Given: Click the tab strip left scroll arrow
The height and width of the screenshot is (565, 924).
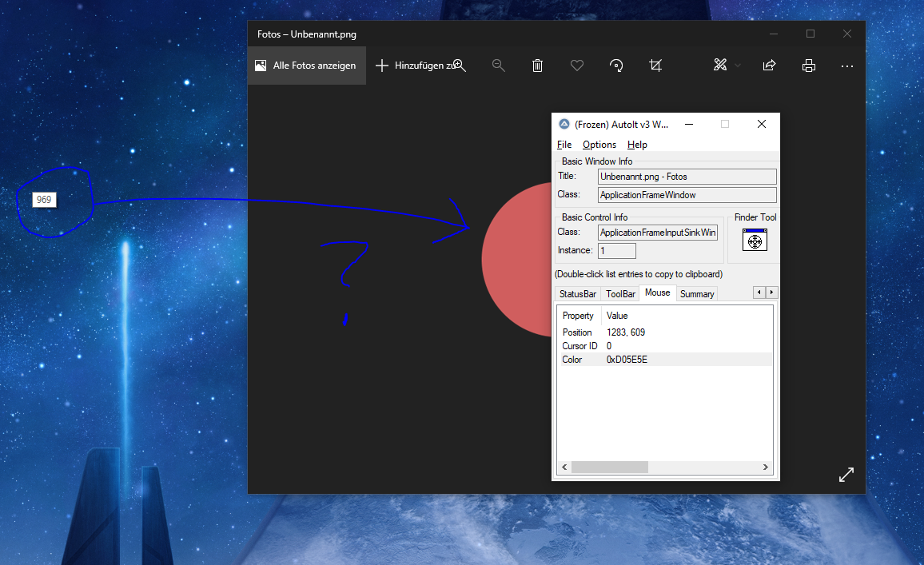Looking at the screenshot, I should 759,292.
